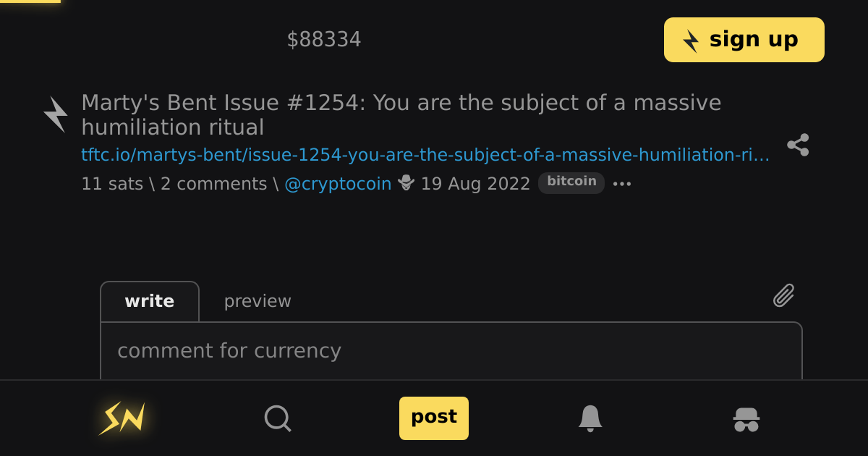Click the sign up button
Screen dimensions: 868x456
(744, 40)
